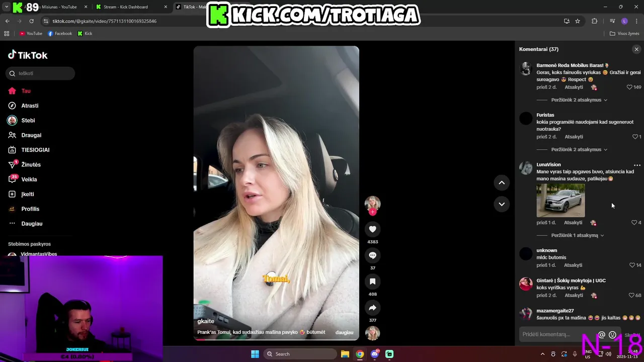Like Gintarė comment with 68 likes
Image resolution: width=644 pixels, height=362 pixels.
tap(632, 296)
